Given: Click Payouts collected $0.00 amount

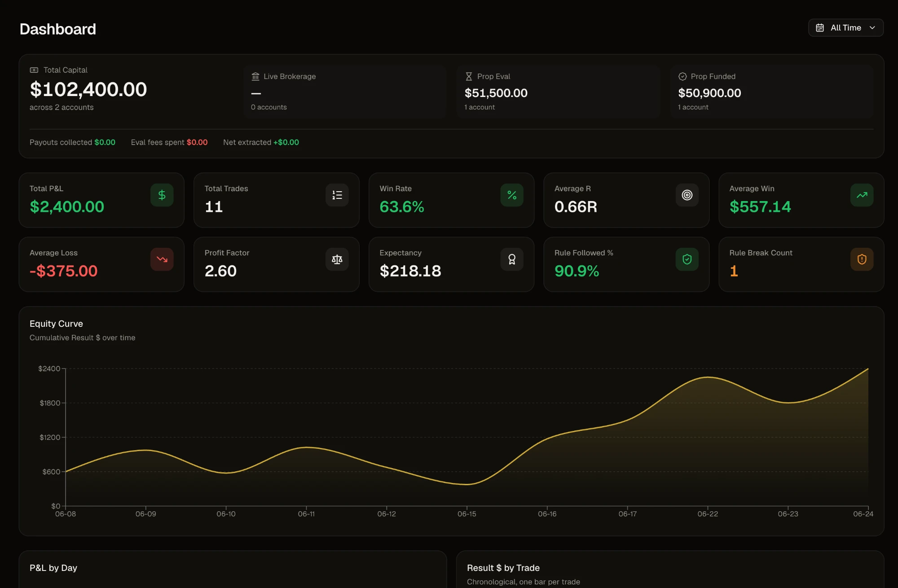Looking at the screenshot, I should coord(105,142).
